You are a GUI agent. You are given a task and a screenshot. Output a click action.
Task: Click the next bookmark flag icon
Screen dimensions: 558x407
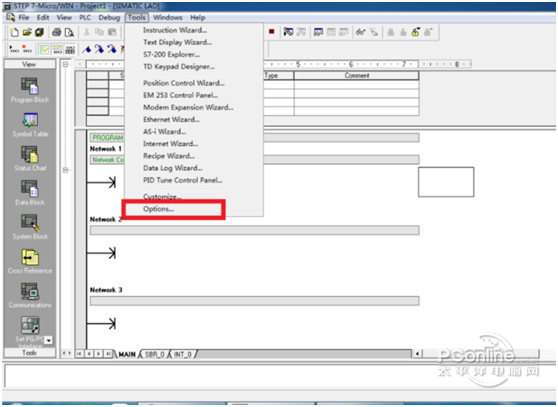pyautogui.click(x=99, y=49)
